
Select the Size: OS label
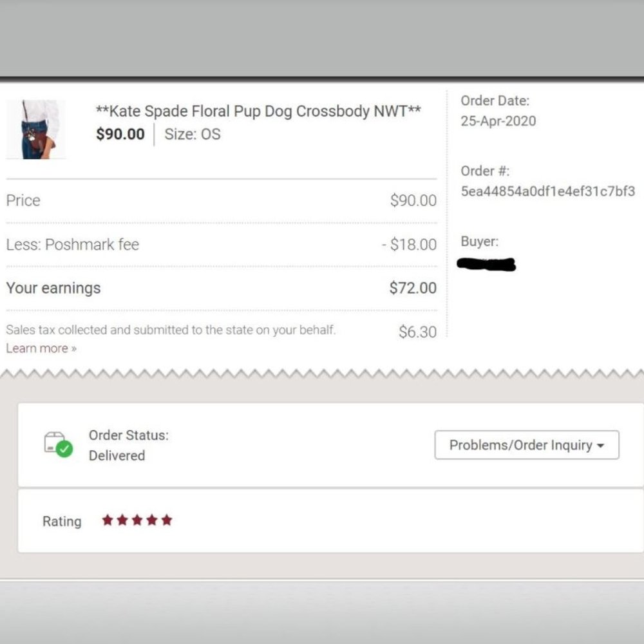[193, 135]
